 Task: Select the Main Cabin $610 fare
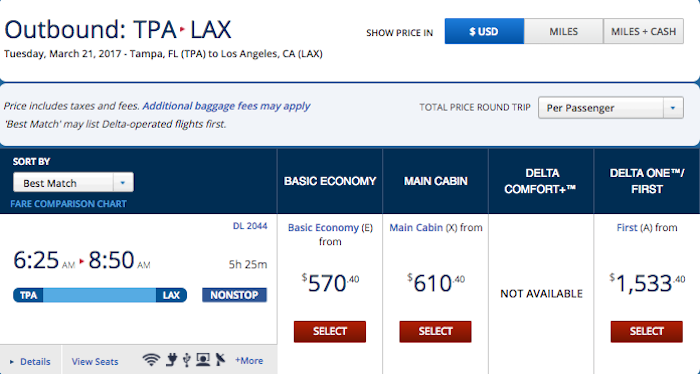435,332
